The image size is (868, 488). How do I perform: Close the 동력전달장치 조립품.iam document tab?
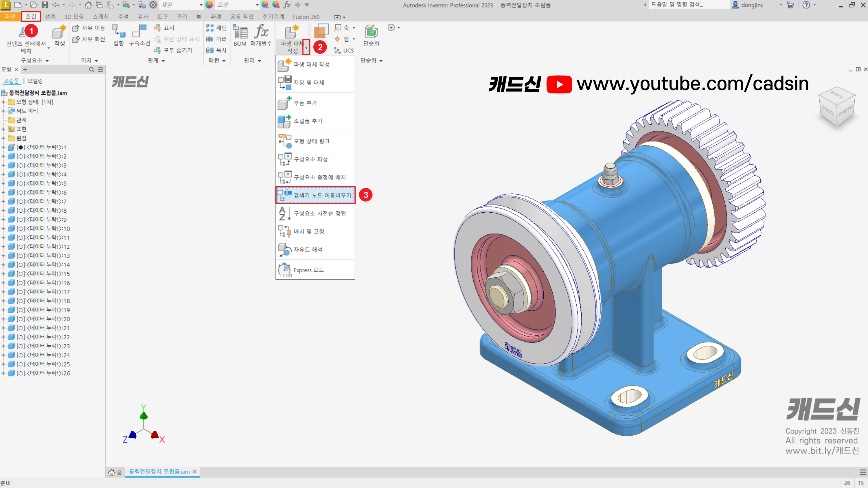click(194, 472)
